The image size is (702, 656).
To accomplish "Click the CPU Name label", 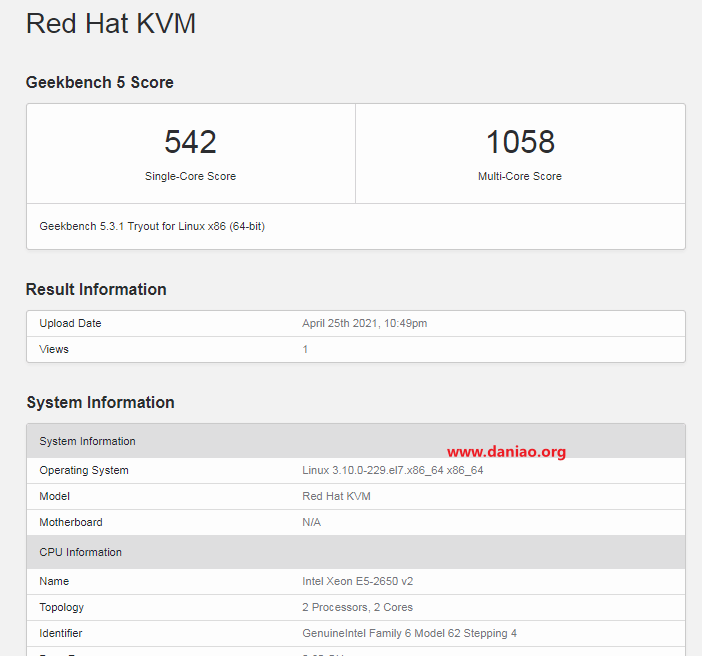I will pyautogui.click(x=54, y=581).
